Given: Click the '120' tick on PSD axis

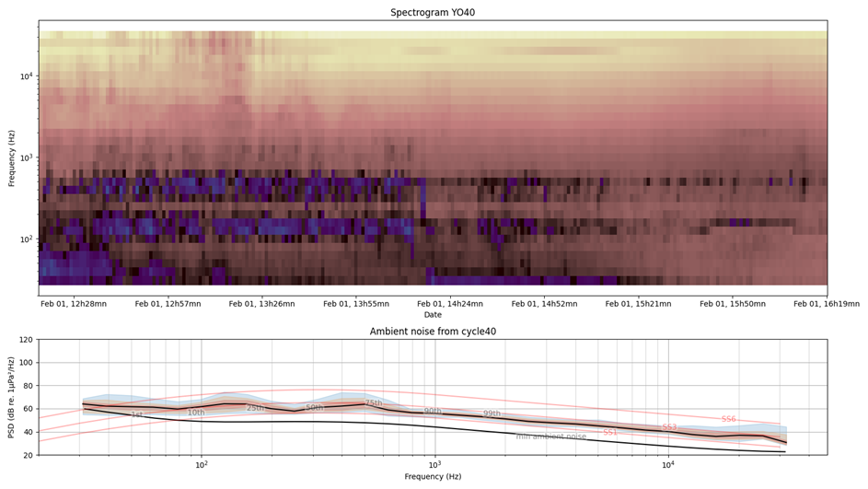Looking at the screenshot, I should coord(25,340).
